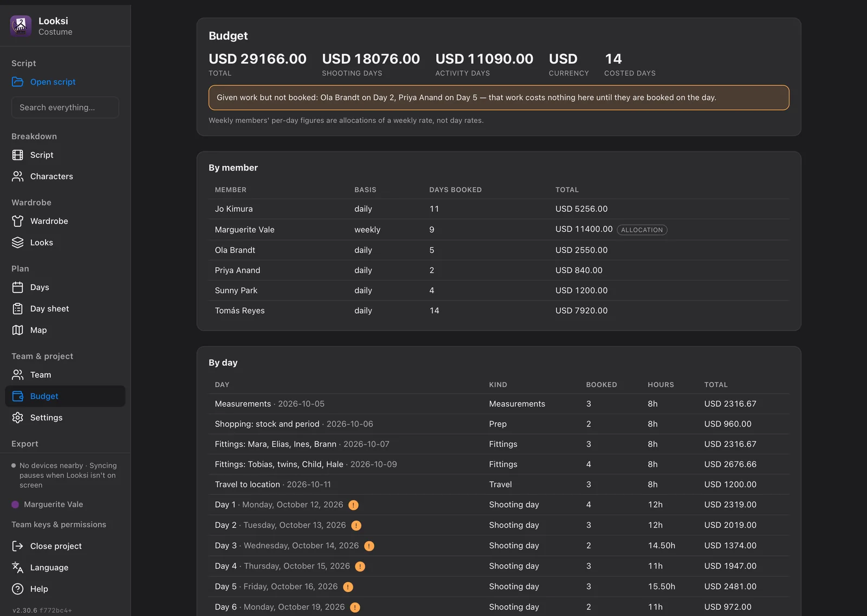Go to the Wardrobe section
The width and height of the screenshot is (867, 616).
65,221
